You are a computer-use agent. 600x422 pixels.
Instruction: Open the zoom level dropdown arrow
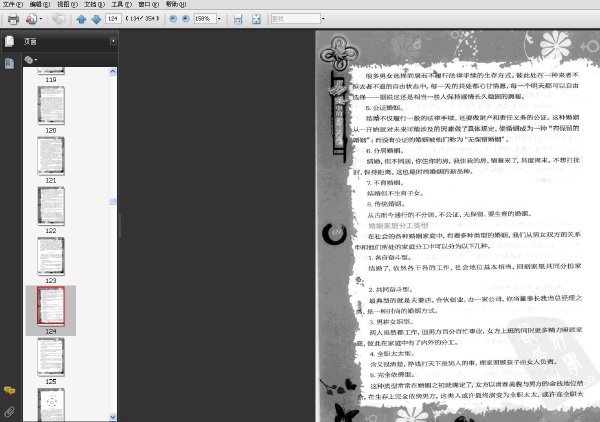[x=219, y=18]
